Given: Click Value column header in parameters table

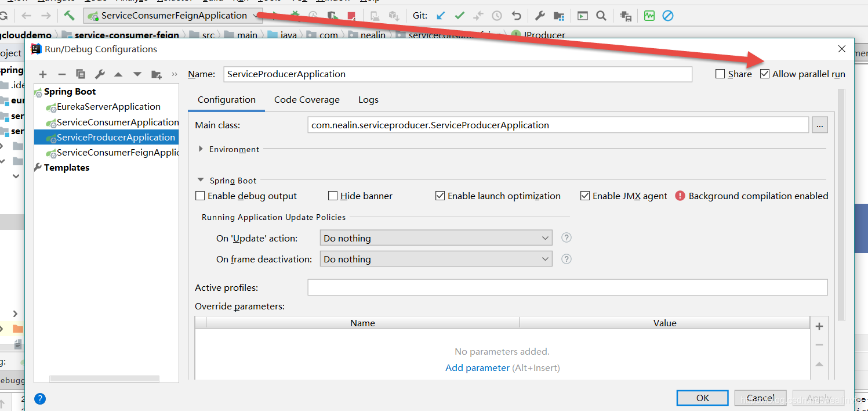Looking at the screenshot, I should [665, 323].
